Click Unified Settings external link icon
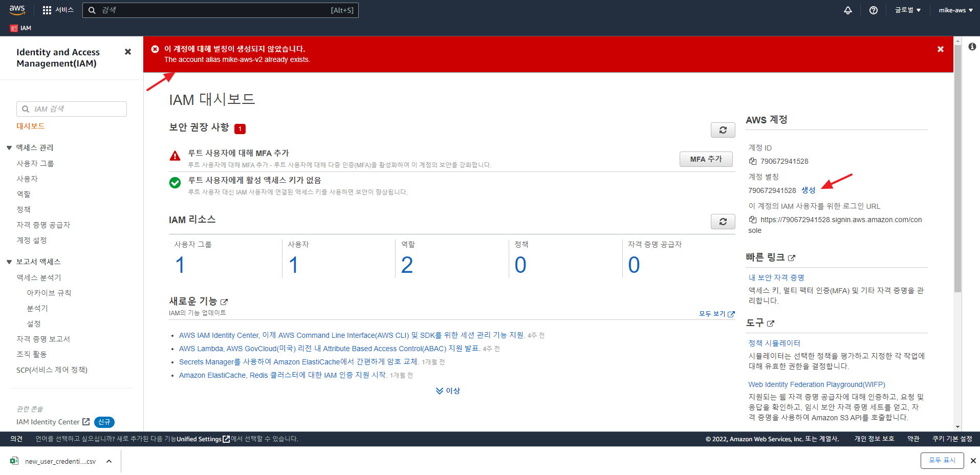This screenshot has height=475, width=980. point(226,439)
